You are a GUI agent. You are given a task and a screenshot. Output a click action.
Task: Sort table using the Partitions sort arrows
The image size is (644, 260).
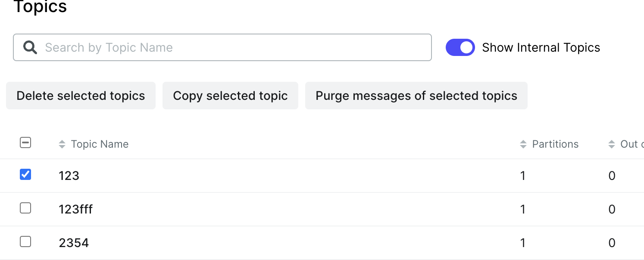523,144
